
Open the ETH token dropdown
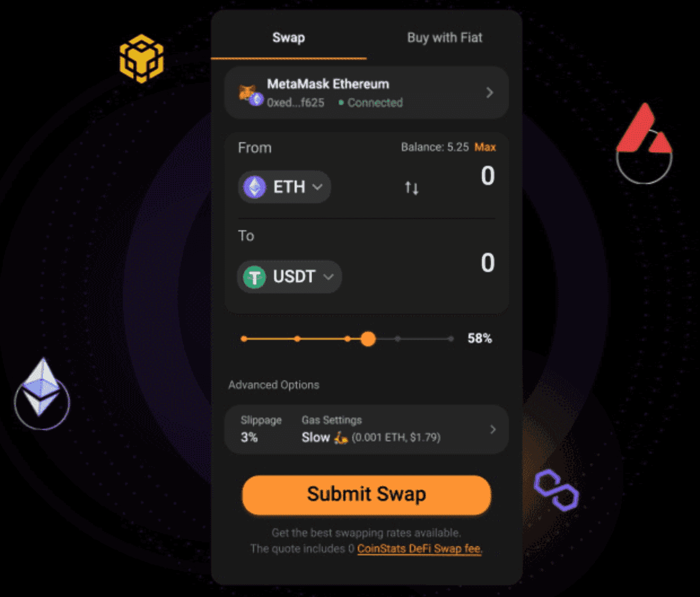coord(285,187)
